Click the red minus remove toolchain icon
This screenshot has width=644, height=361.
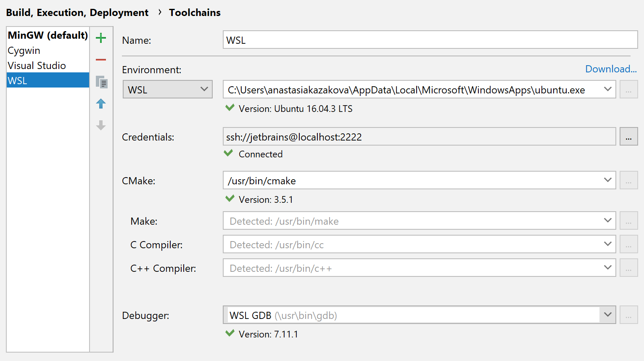pyautogui.click(x=101, y=60)
